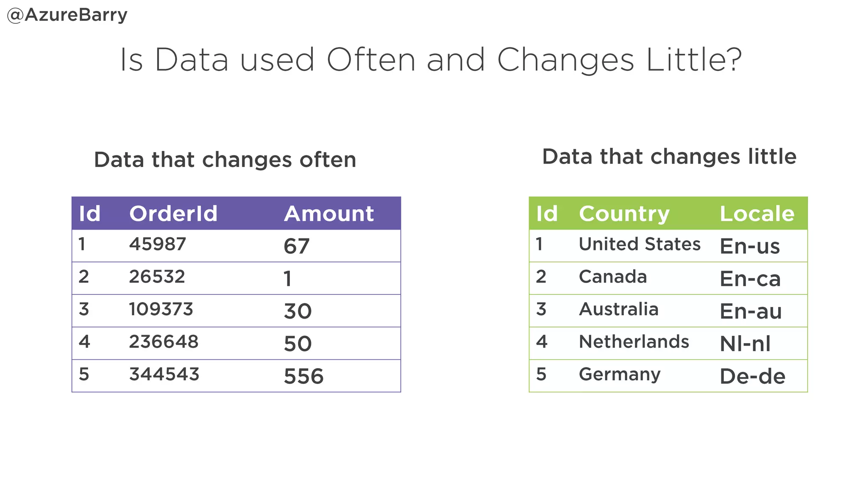The height and width of the screenshot is (488, 868).
Task: Select the 'Data that changes often' heading
Action: [225, 160]
